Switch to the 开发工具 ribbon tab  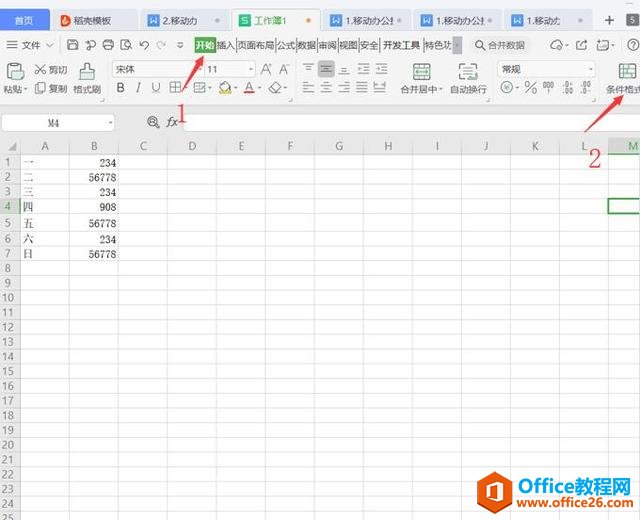coord(401,45)
